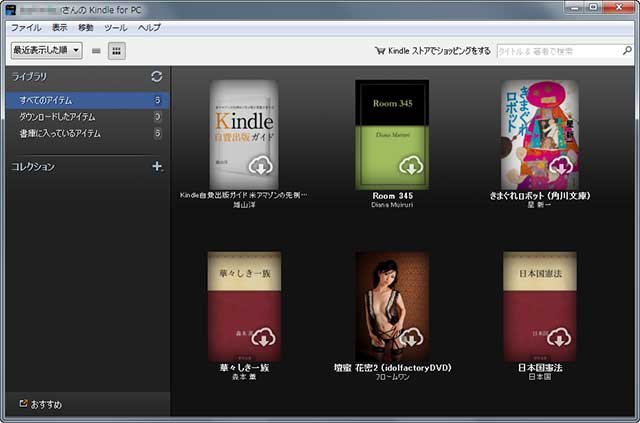The image size is (640, 423).
Task: Select すべてのアイテム in library
Action: click(87, 100)
